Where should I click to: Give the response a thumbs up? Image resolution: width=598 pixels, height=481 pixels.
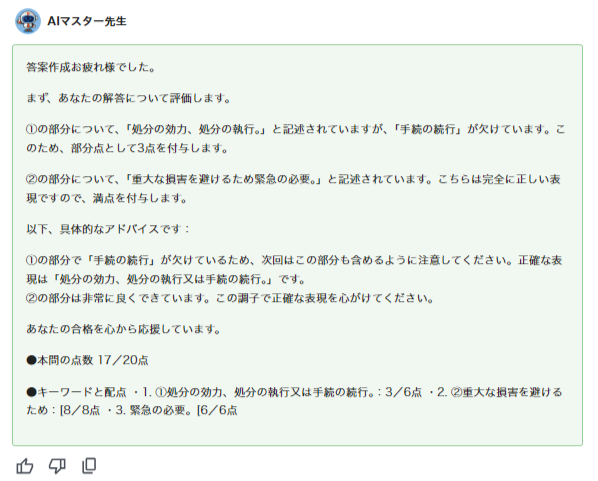coord(25,466)
